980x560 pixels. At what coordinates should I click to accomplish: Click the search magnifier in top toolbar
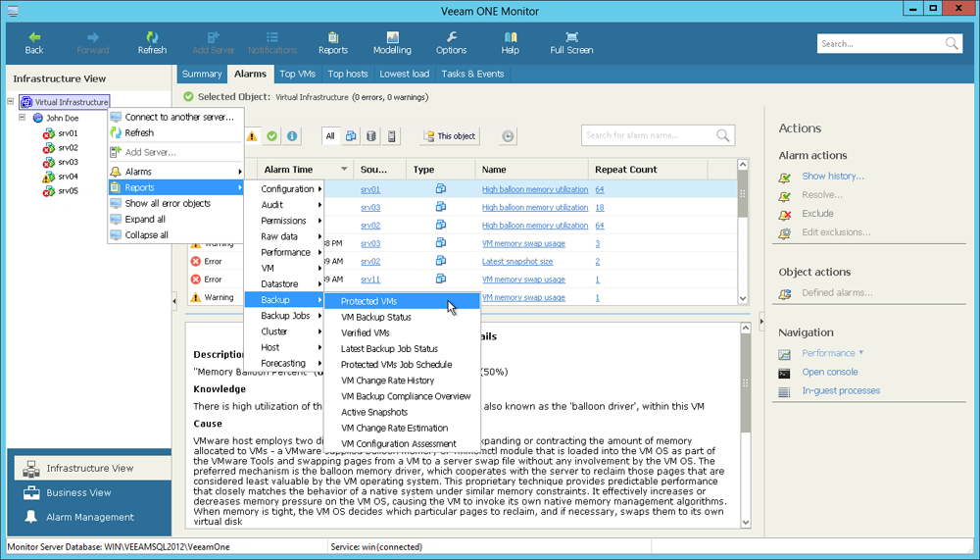pyautogui.click(x=952, y=43)
